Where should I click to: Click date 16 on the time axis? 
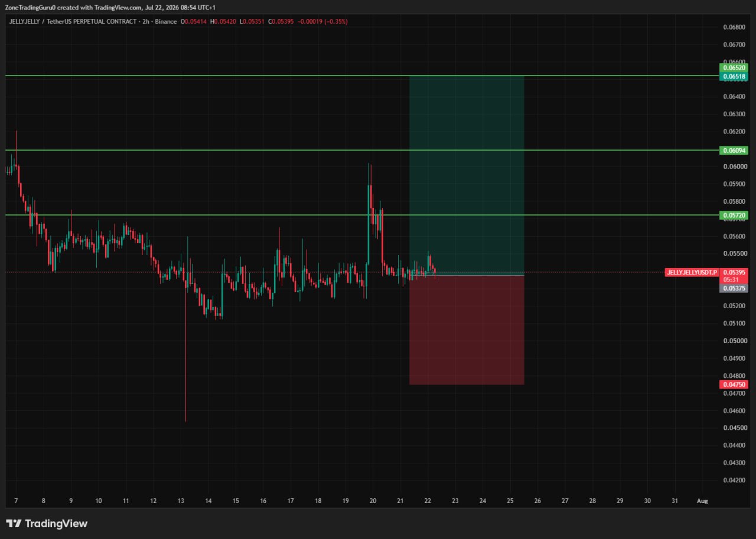(263, 501)
